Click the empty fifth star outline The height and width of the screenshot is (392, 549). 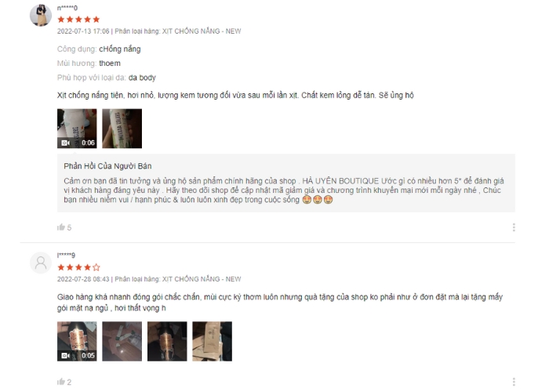click(x=96, y=267)
